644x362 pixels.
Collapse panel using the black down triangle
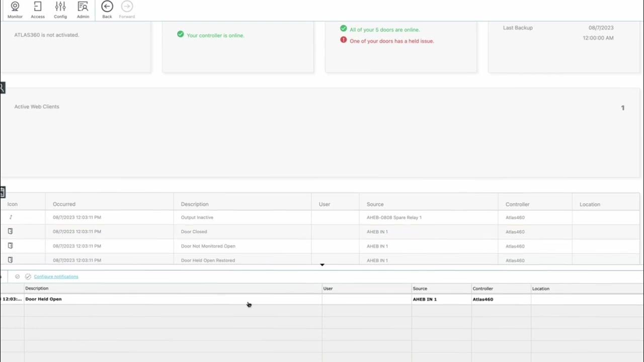322,264
